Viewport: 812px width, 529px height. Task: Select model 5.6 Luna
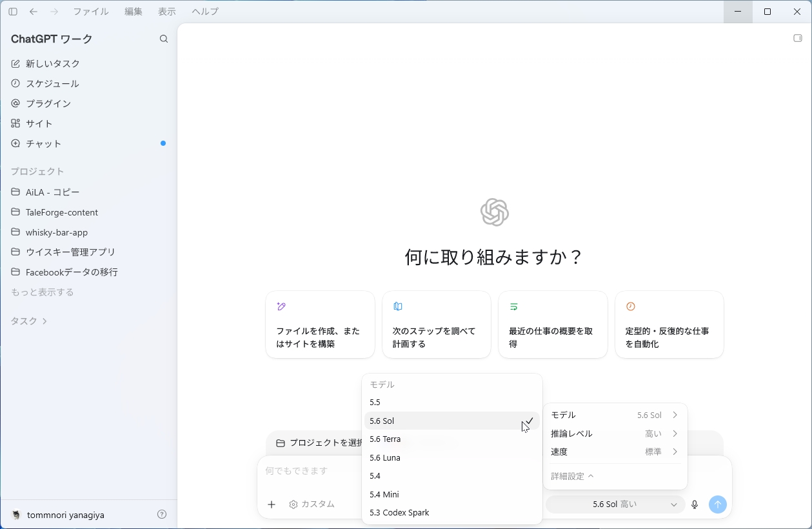tap(452, 458)
